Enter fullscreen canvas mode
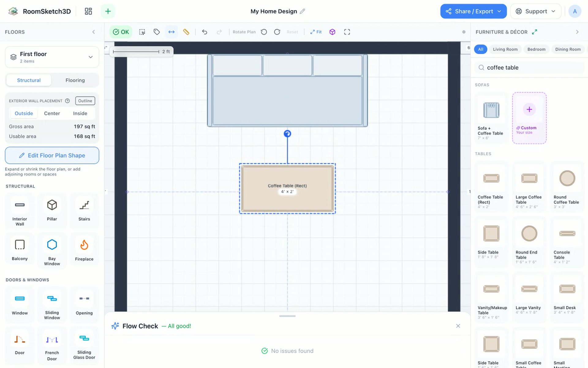 coord(347,32)
